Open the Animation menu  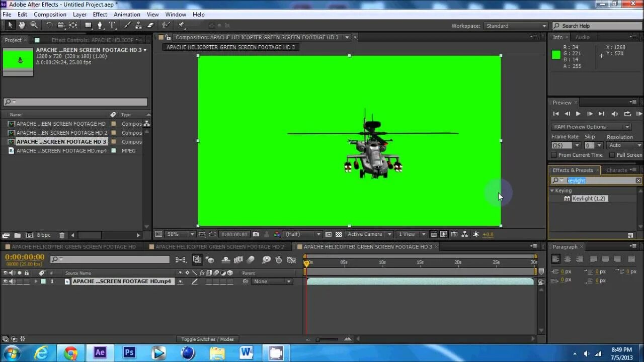127,15
